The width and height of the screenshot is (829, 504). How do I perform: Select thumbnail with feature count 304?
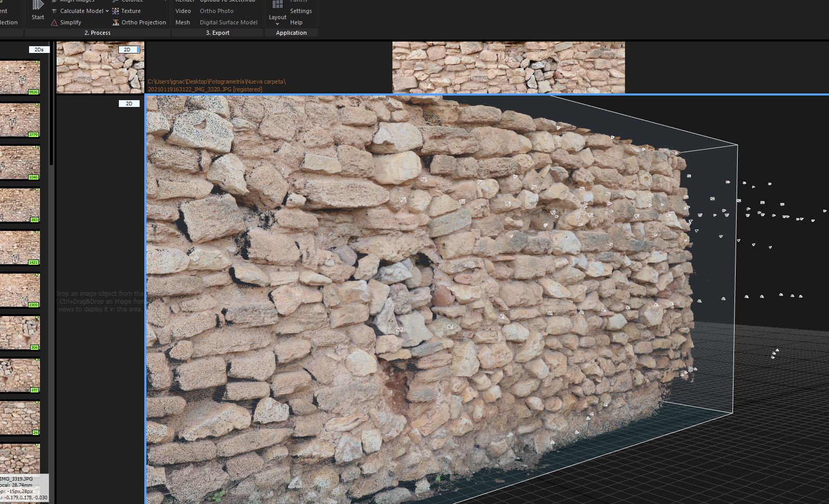(x=20, y=333)
